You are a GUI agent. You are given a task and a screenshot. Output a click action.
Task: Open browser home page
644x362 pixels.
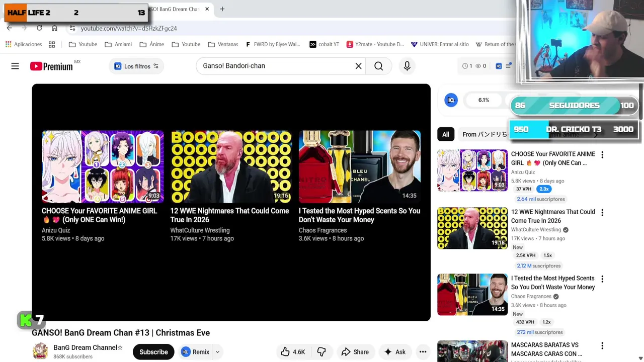click(54, 28)
